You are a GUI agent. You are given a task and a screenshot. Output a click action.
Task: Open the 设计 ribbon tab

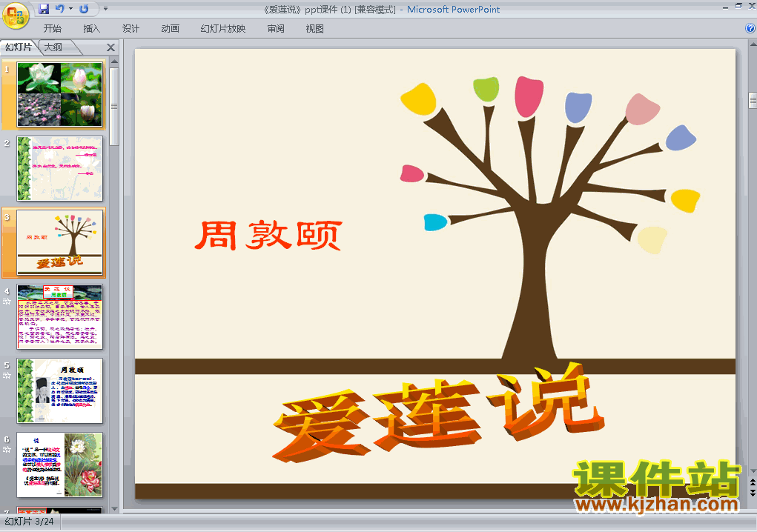(130, 28)
